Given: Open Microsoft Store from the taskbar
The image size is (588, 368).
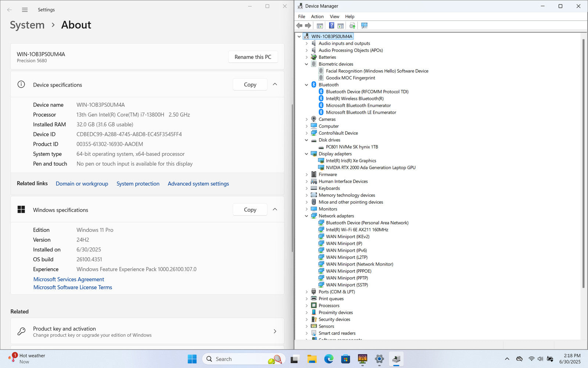Looking at the screenshot, I should [x=345, y=359].
